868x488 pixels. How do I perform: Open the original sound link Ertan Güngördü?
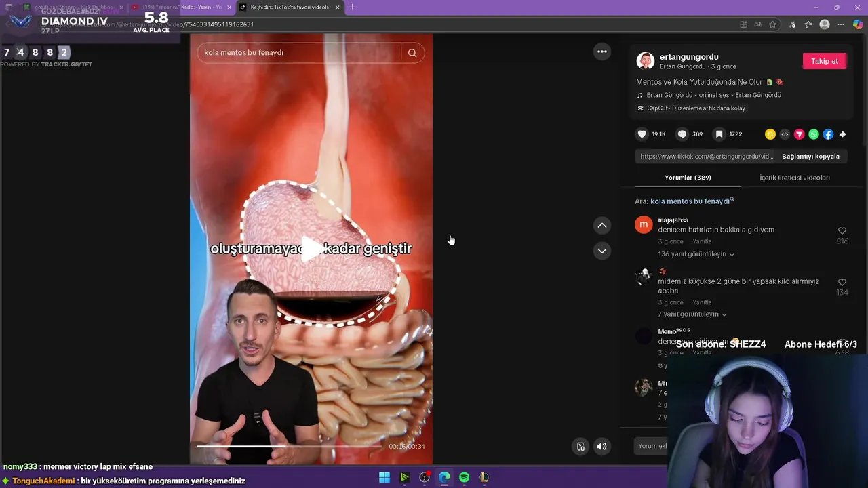pos(713,95)
